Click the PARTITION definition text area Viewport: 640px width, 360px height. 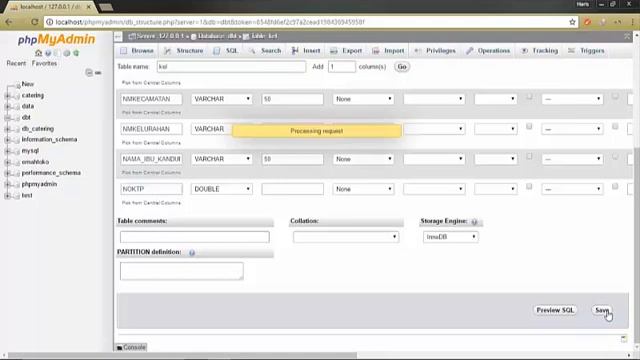click(x=182, y=271)
